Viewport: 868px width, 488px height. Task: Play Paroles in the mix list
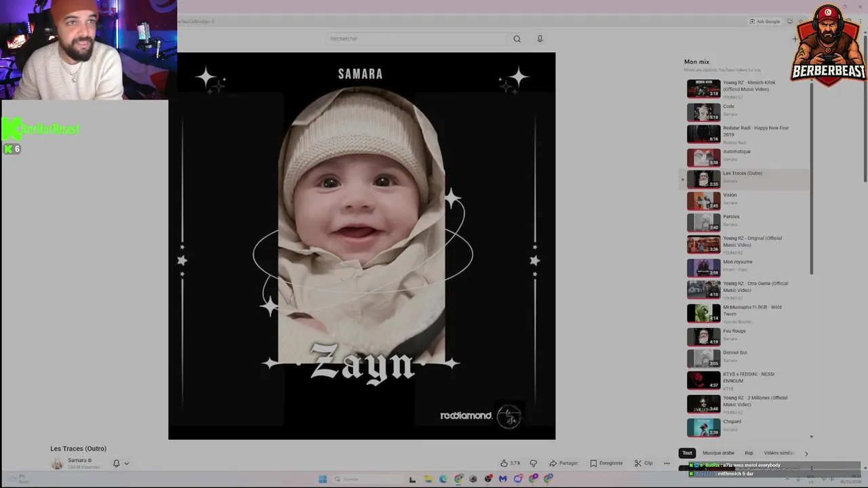tap(746, 222)
